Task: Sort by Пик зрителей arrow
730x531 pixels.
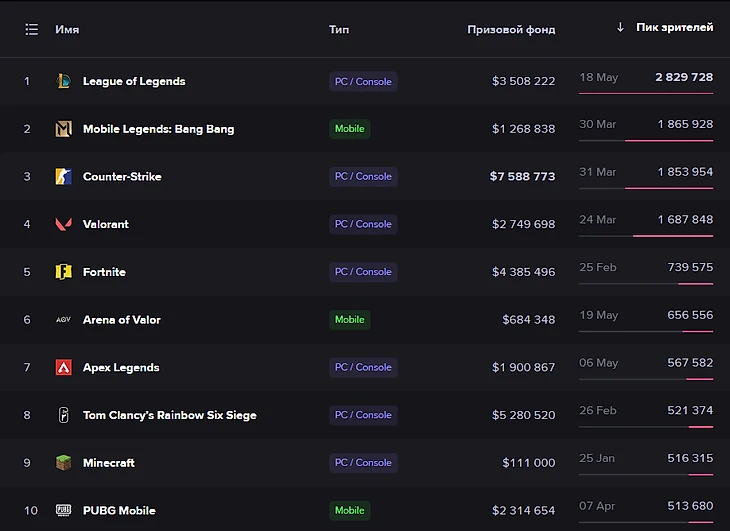Action: [620, 28]
